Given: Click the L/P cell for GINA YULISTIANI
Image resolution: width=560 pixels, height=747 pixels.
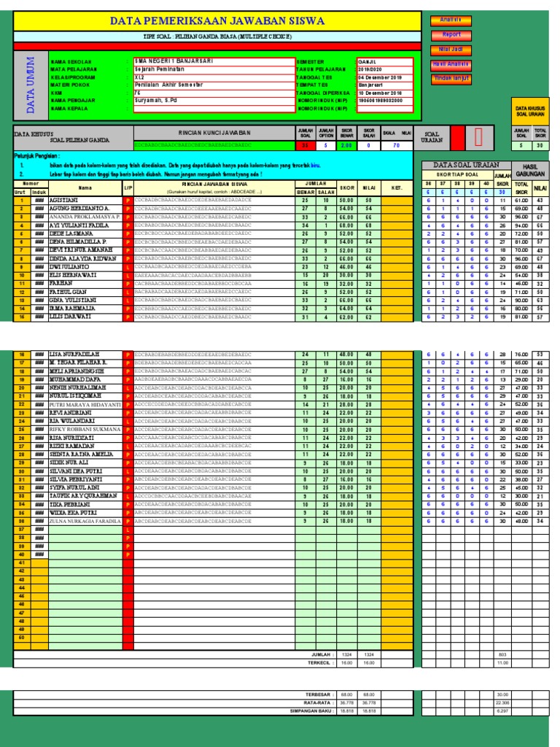Looking at the screenshot, I should point(128,300).
